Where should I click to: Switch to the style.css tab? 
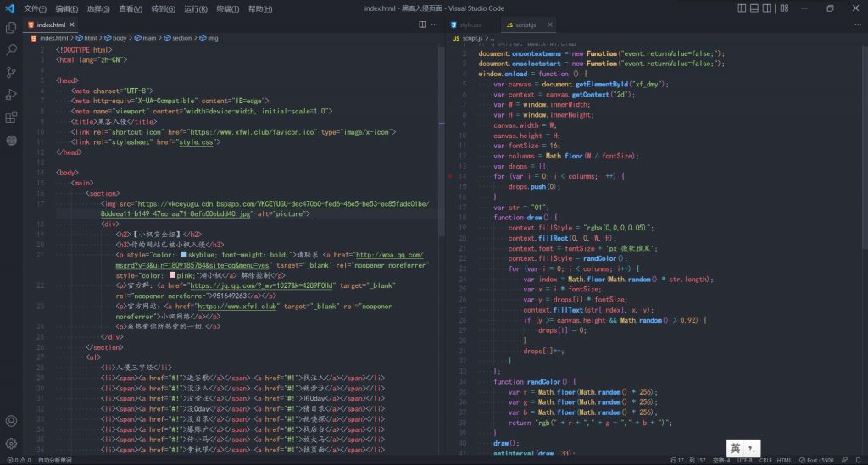(x=470, y=25)
